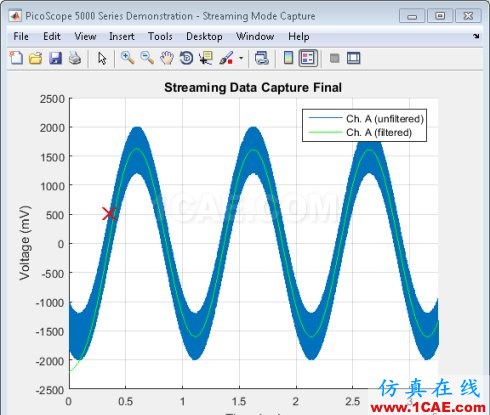Screen dimensions: 490x415
Task: Hide plot tools using the toolbar icon
Action: pos(334,58)
